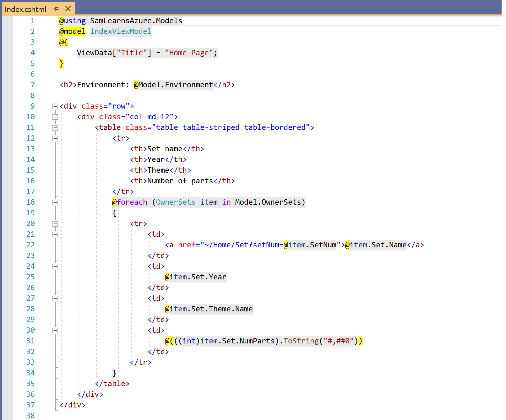Close the Index.cshtml tab

pyautogui.click(x=68, y=9)
